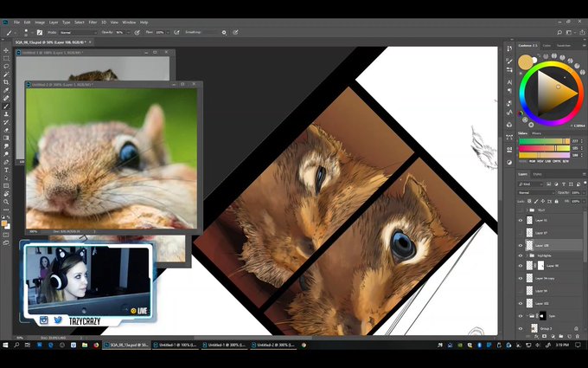This screenshot has height=368, width=588.
Task: Expand the Text layer group
Action: coord(527,210)
